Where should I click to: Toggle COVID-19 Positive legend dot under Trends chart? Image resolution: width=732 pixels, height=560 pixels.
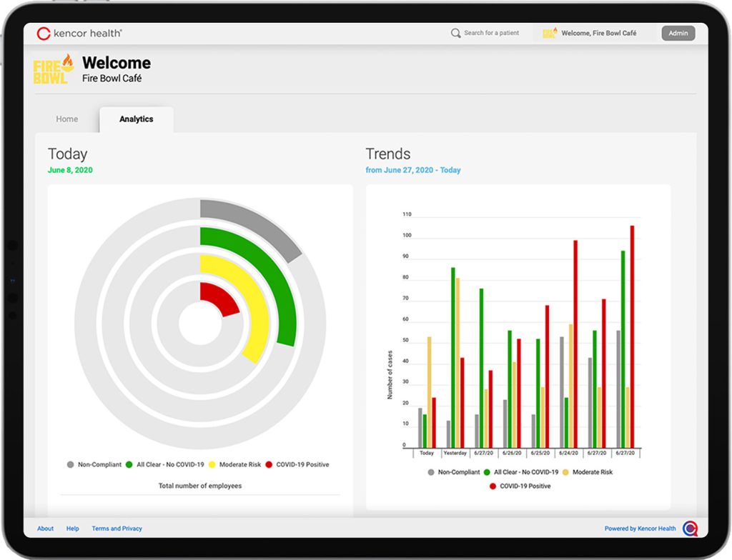[493, 486]
